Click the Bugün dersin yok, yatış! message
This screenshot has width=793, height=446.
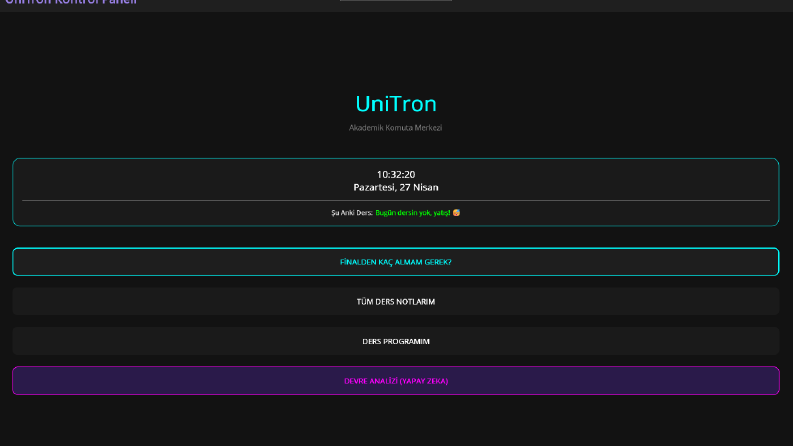(413, 213)
